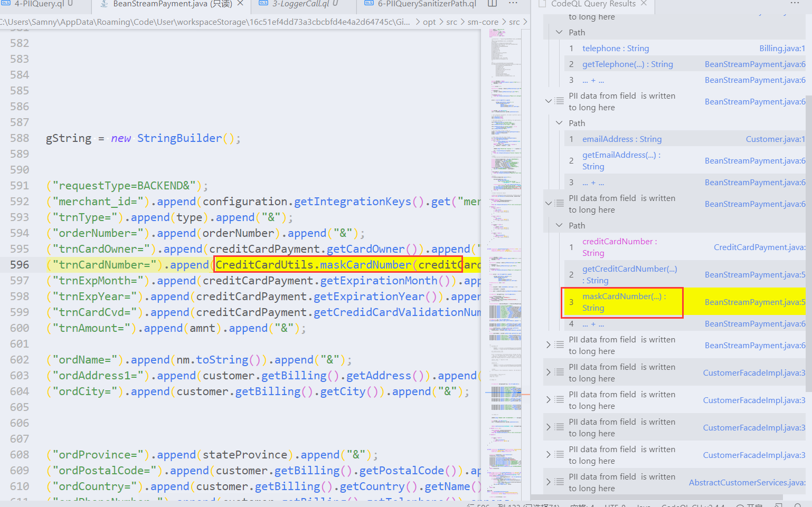Click 'getCredidCardValidationNum' on line 599

coord(397,312)
